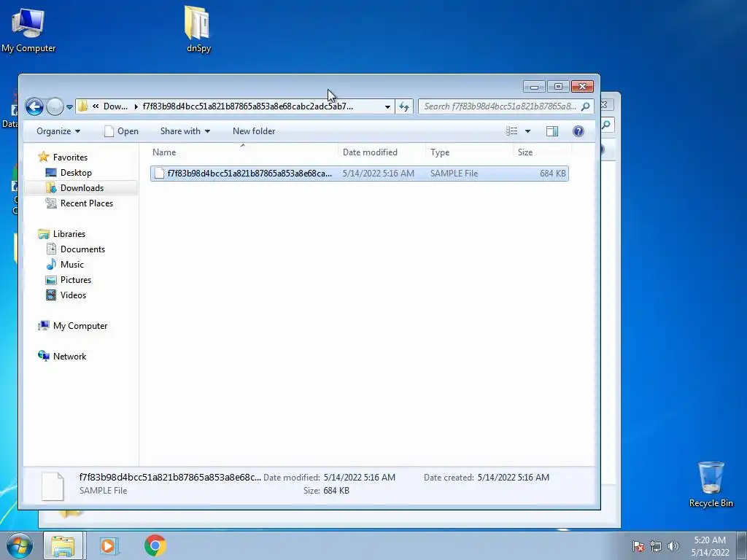Open Explorer help
This screenshot has width=747, height=560.
coord(578,131)
